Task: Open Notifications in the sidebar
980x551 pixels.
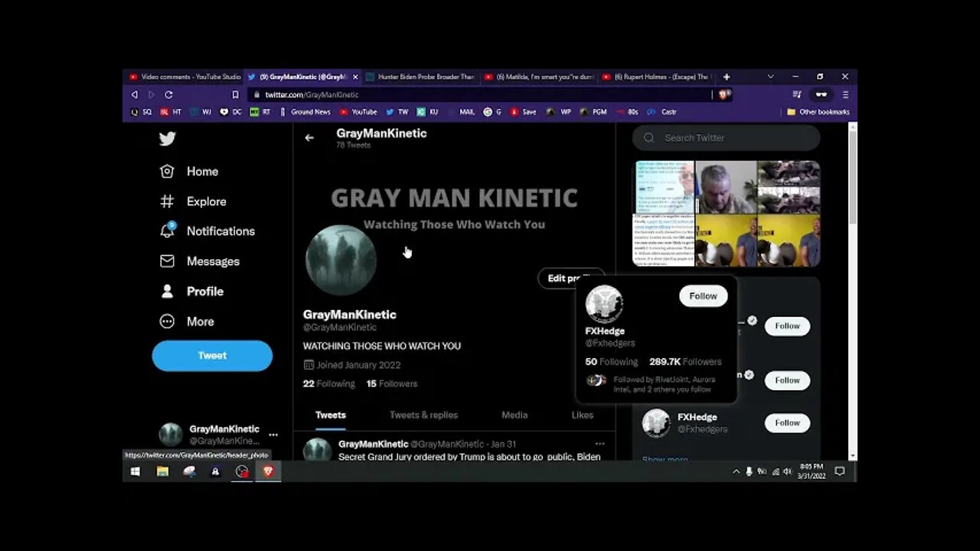Action: coord(207,231)
